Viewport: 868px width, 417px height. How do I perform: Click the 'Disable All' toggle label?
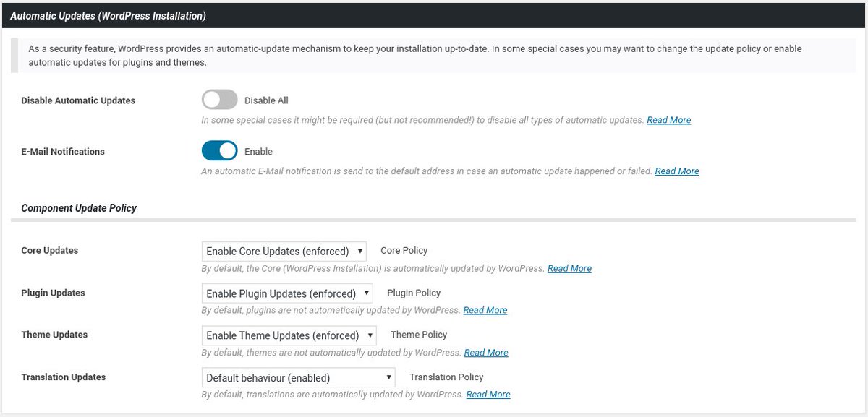266,100
